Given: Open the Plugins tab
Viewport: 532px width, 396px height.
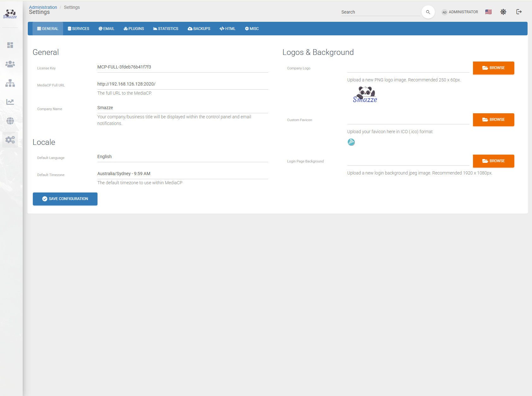Looking at the screenshot, I should 134,29.
